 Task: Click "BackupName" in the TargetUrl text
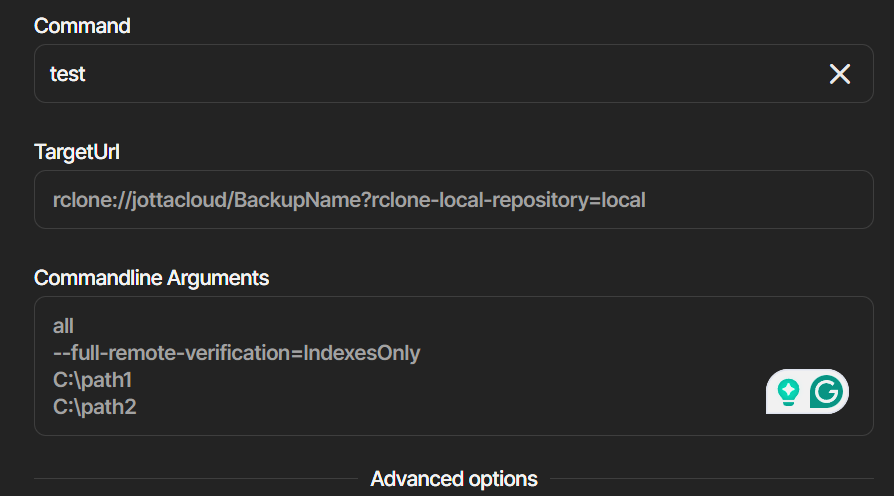[290, 200]
